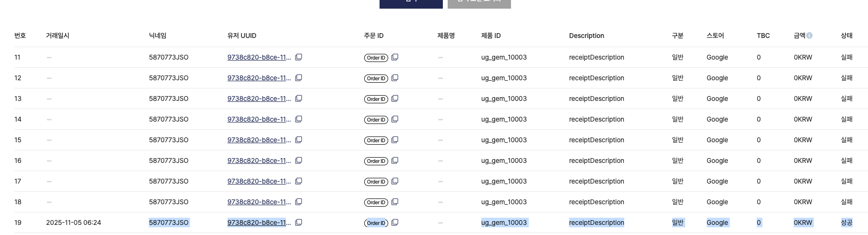Click the Order ID badge in row 16
Image resolution: width=868 pixels, height=235 pixels.
[x=376, y=161]
